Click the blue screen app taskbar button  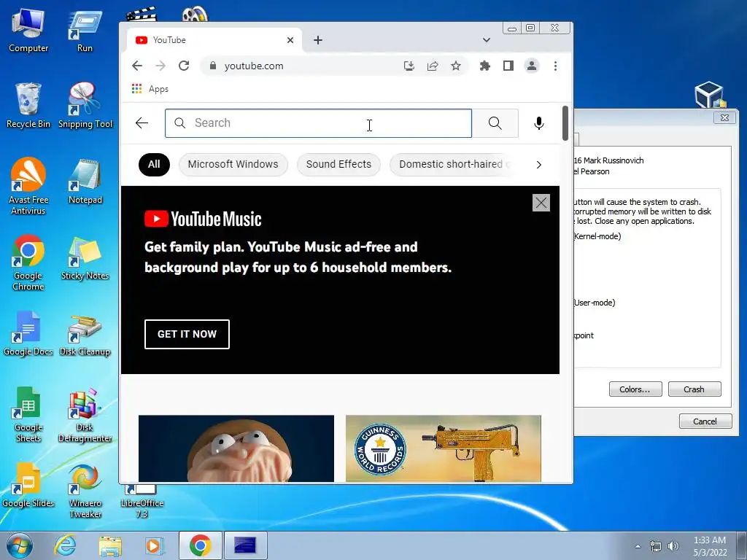coord(245,545)
